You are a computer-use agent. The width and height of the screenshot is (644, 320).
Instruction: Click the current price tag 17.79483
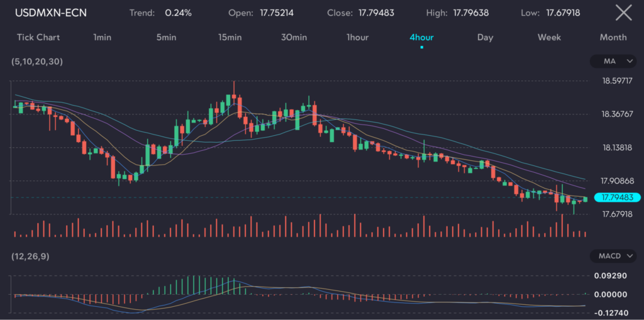[x=618, y=197]
